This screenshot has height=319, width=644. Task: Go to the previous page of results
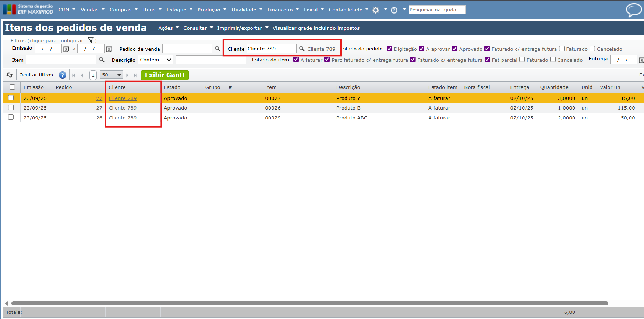pos(82,75)
